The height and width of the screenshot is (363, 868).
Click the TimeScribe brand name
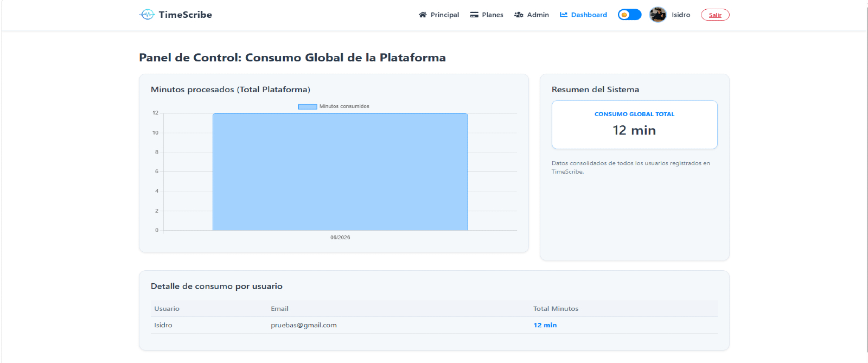point(186,15)
